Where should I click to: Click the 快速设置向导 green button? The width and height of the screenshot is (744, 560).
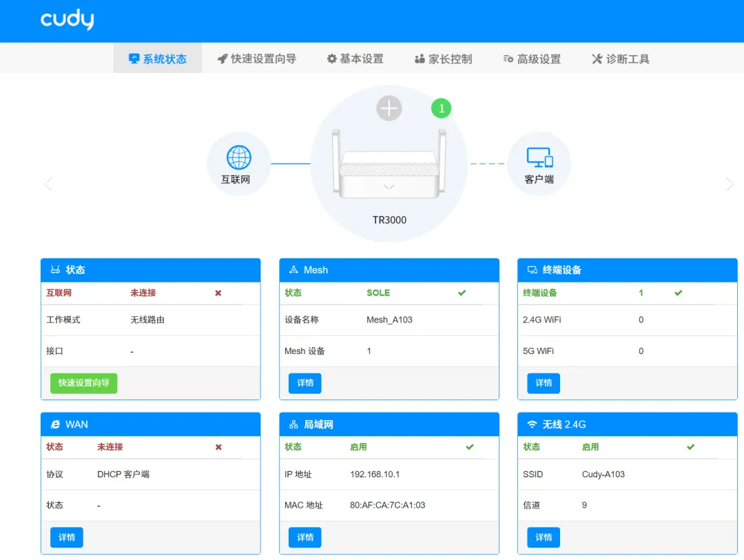point(83,383)
